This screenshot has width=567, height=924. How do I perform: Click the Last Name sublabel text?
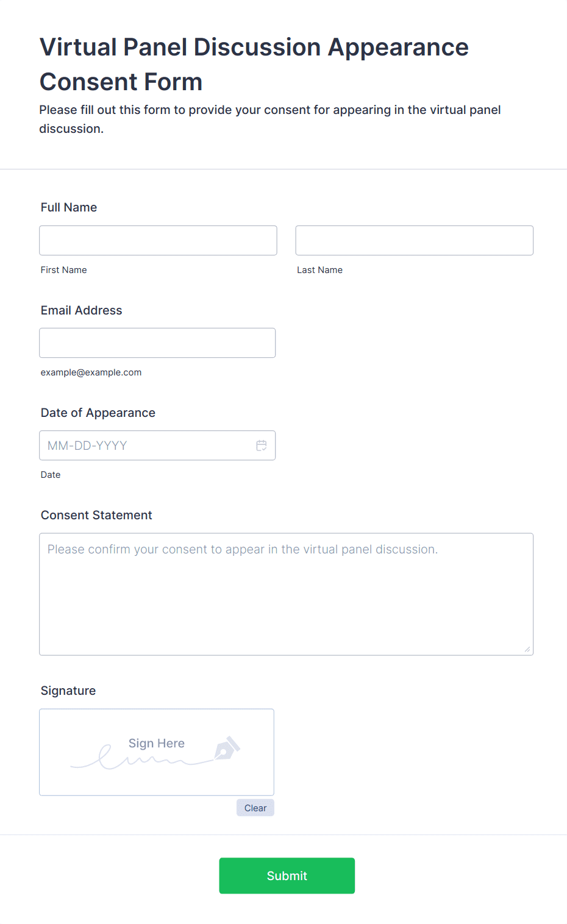[319, 270]
